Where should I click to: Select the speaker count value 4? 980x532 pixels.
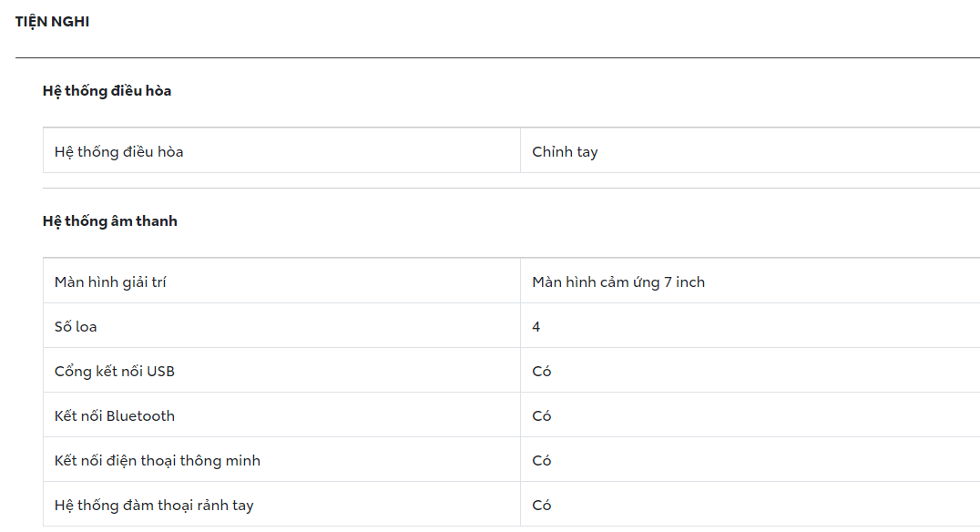point(536,326)
